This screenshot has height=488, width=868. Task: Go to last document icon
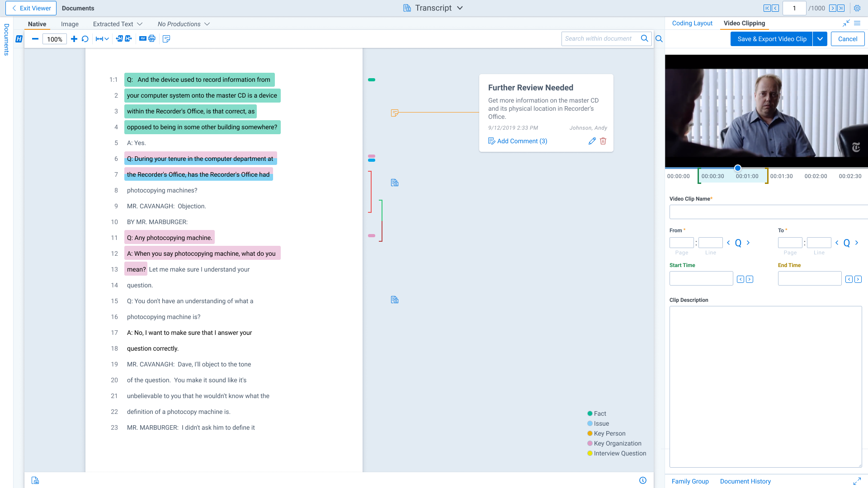[x=841, y=8]
